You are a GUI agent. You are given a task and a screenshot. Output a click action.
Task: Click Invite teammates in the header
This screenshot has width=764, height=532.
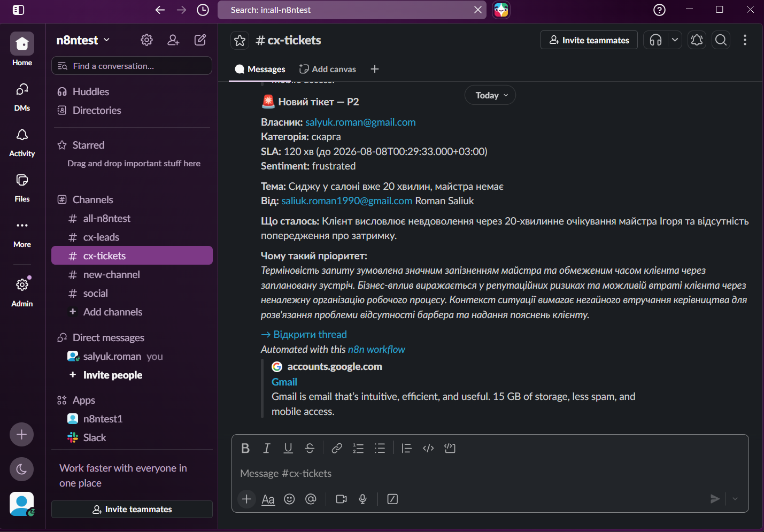pos(589,40)
